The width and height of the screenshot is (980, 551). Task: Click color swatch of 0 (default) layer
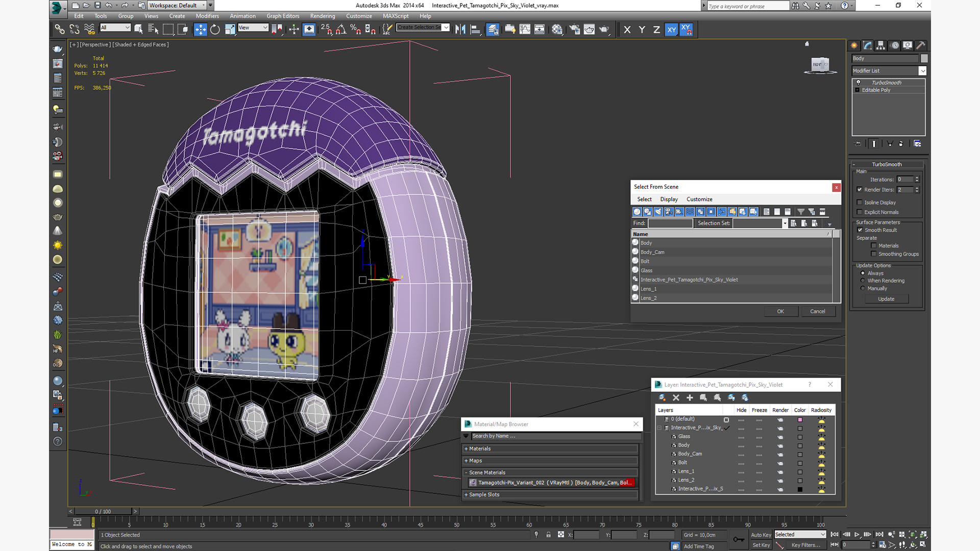(800, 420)
